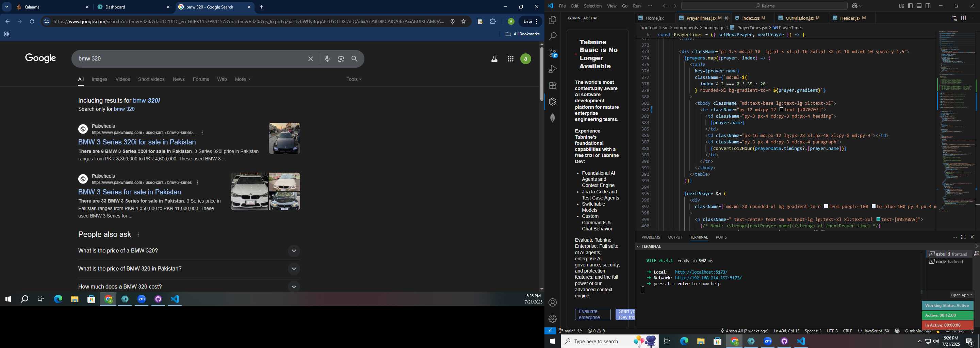Open a new Chrome tab
This screenshot has width=980, height=348.
click(x=261, y=7)
